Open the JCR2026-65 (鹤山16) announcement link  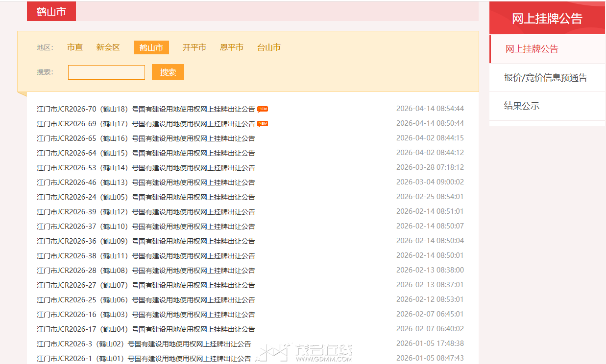tap(145, 138)
